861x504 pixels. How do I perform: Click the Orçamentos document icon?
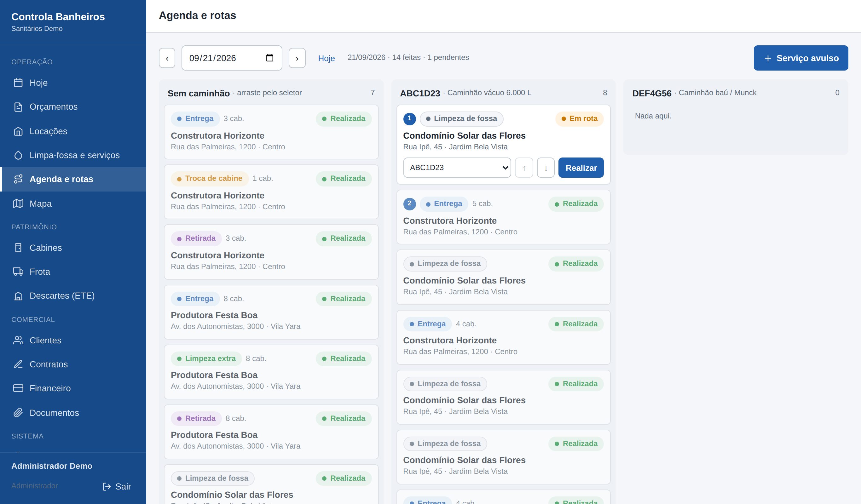pos(18,107)
